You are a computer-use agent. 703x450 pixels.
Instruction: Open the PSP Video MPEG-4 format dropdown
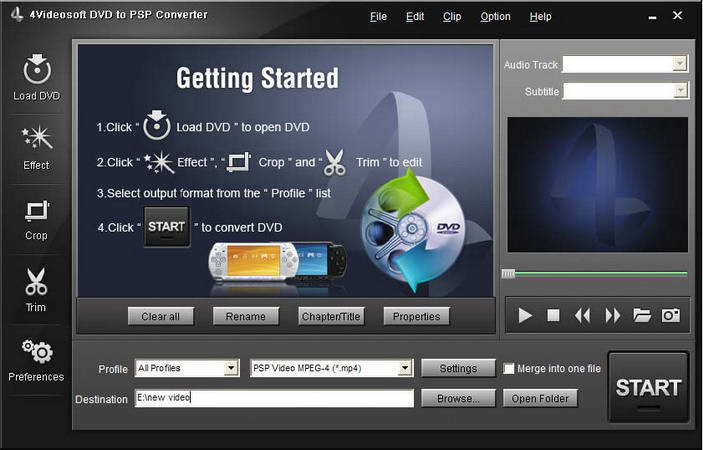point(405,368)
